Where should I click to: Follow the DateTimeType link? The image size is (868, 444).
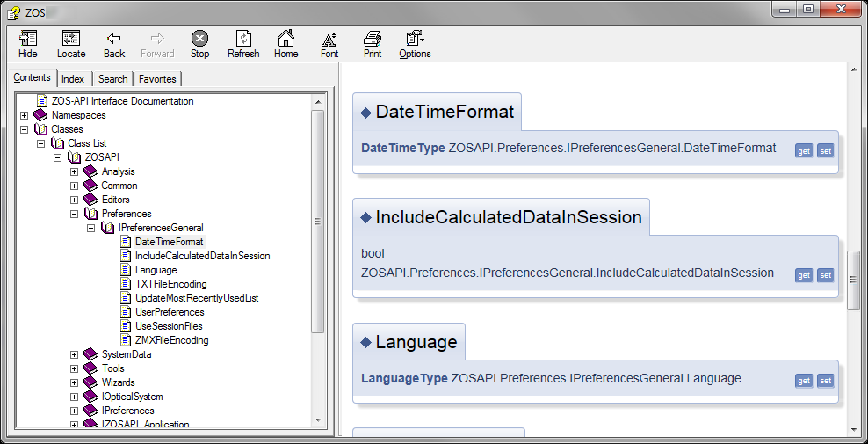point(403,148)
